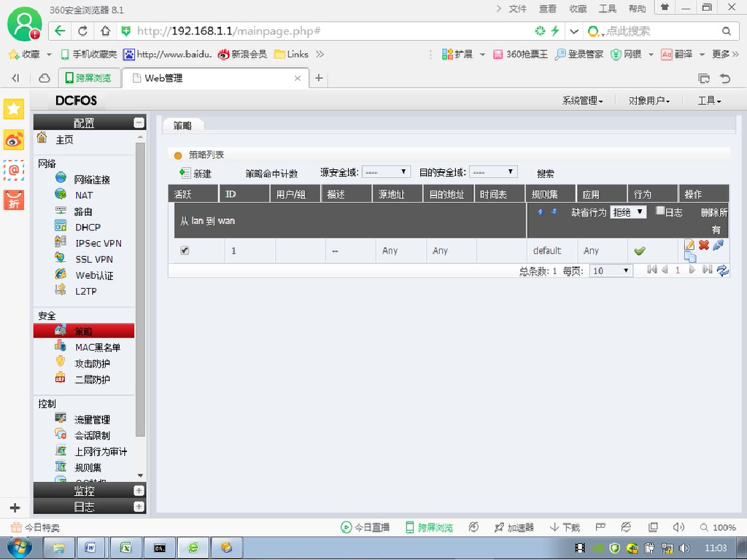Viewport: 747px width, 560px height.
Task: Click the Weibo icon in browser sidebar
Action: 14,140
